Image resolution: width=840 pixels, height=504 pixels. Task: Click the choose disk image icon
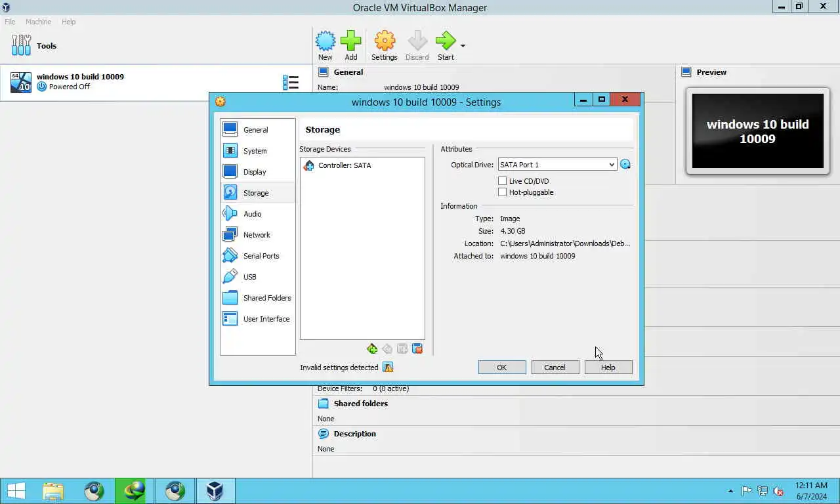[x=625, y=165]
